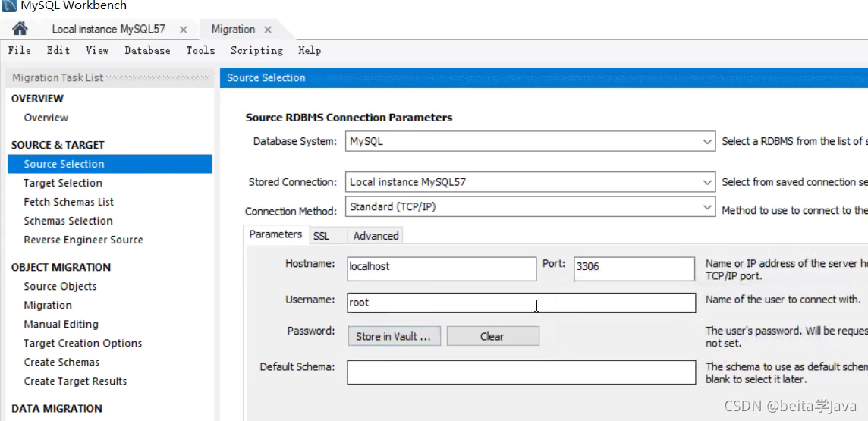Open the Edit menu
Image resolution: width=868 pixels, height=421 pixels.
(x=58, y=50)
